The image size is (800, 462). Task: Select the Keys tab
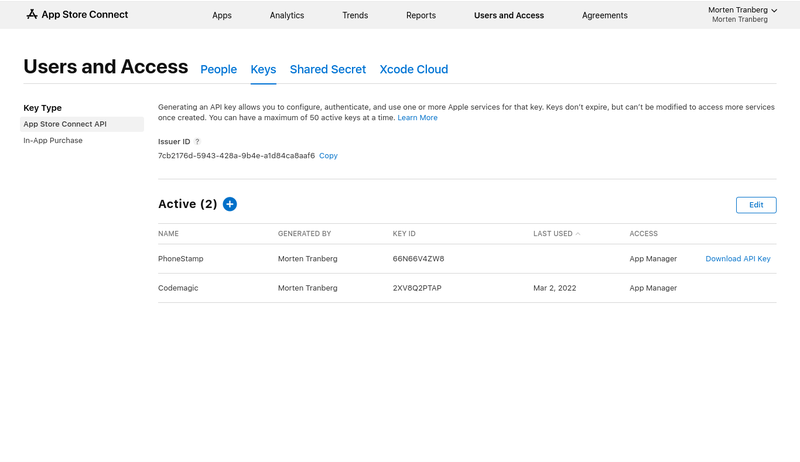[263, 69]
